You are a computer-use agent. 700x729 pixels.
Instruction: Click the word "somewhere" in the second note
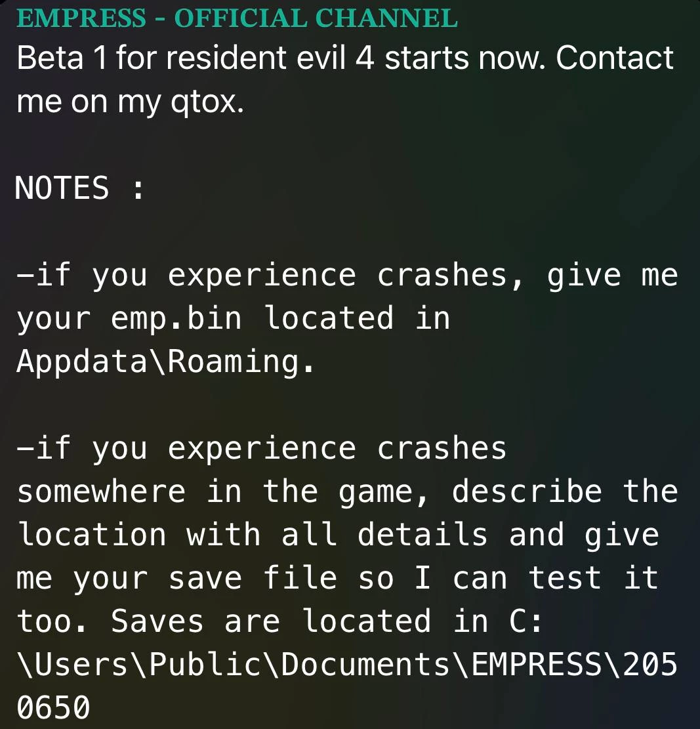tap(101, 491)
